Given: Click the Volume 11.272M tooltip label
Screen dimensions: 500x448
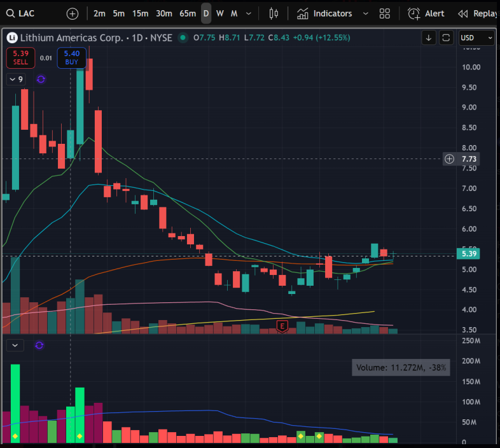Looking at the screenshot, I should pyautogui.click(x=401, y=368).
